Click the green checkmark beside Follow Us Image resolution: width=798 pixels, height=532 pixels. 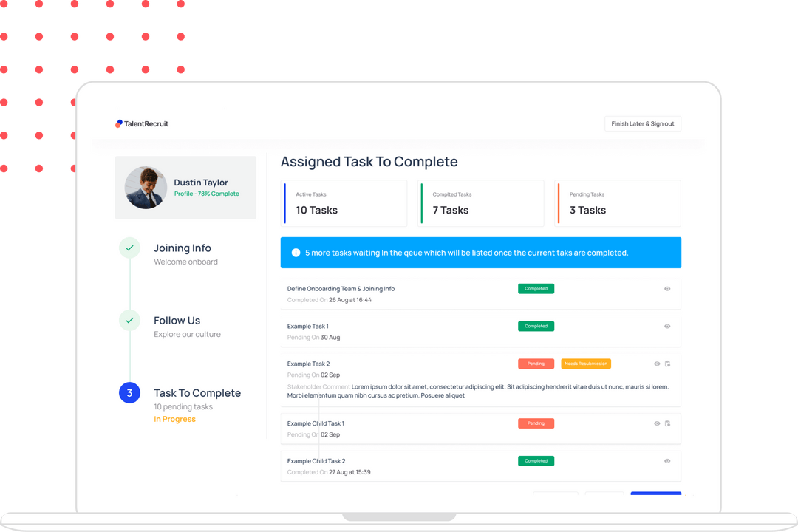tap(129, 321)
